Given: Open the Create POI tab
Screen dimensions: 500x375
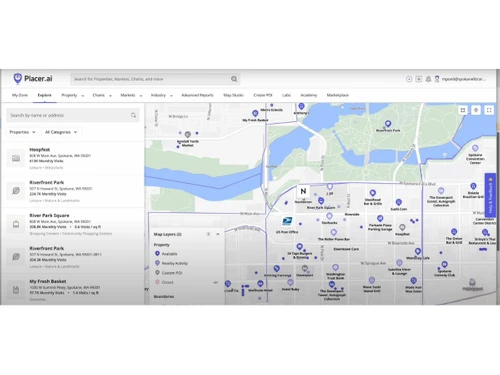Looking at the screenshot, I should (263, 95).
